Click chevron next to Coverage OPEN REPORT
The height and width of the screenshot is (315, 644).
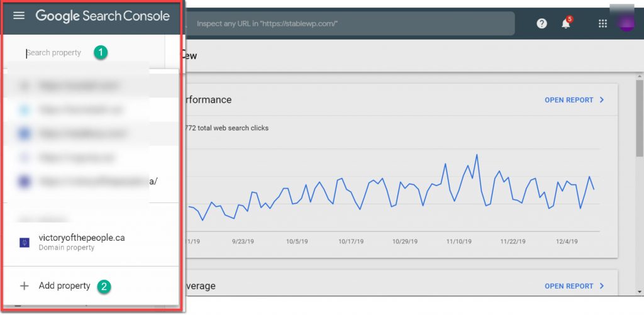click(x=602, y=286)
